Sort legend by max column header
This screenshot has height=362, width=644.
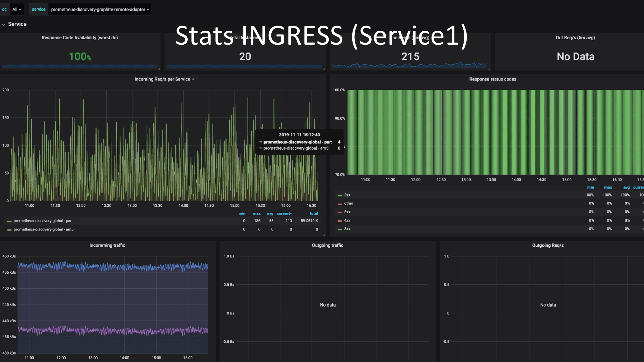256,213
